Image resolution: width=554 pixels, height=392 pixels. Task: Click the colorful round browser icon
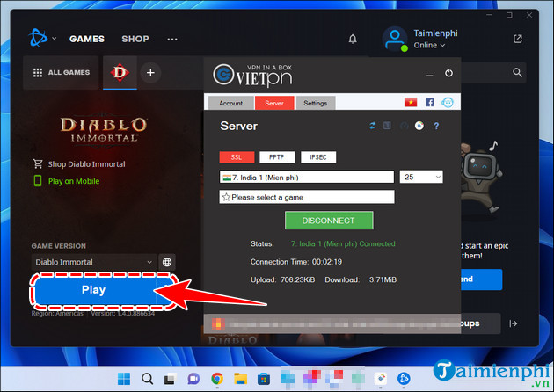click(x=419, y=126)
